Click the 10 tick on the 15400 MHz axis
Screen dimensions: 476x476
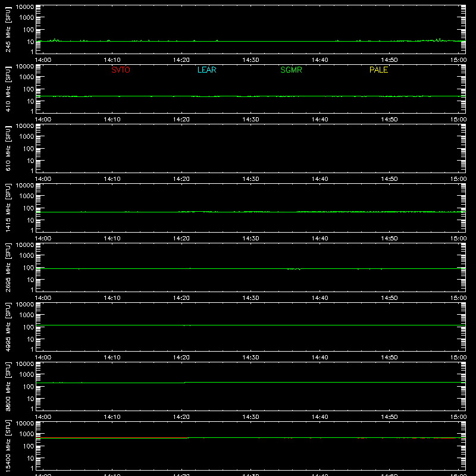[30, 458]
